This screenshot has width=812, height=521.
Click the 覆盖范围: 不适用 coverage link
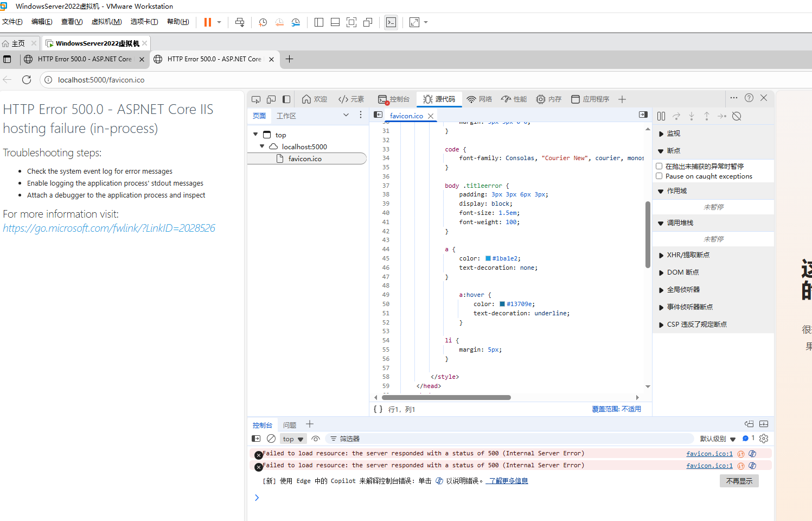click(616, 409)
